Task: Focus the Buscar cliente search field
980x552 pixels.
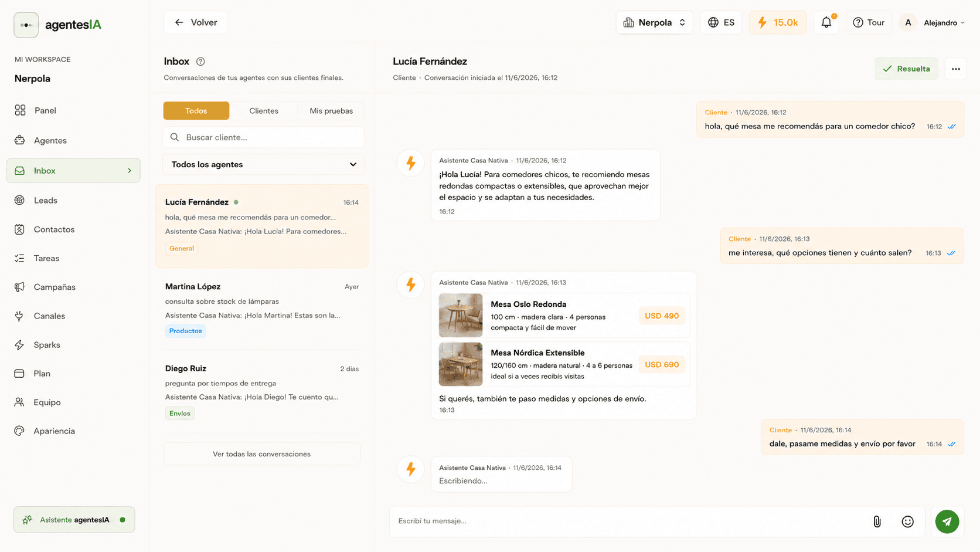Action: tap(263, 137)
